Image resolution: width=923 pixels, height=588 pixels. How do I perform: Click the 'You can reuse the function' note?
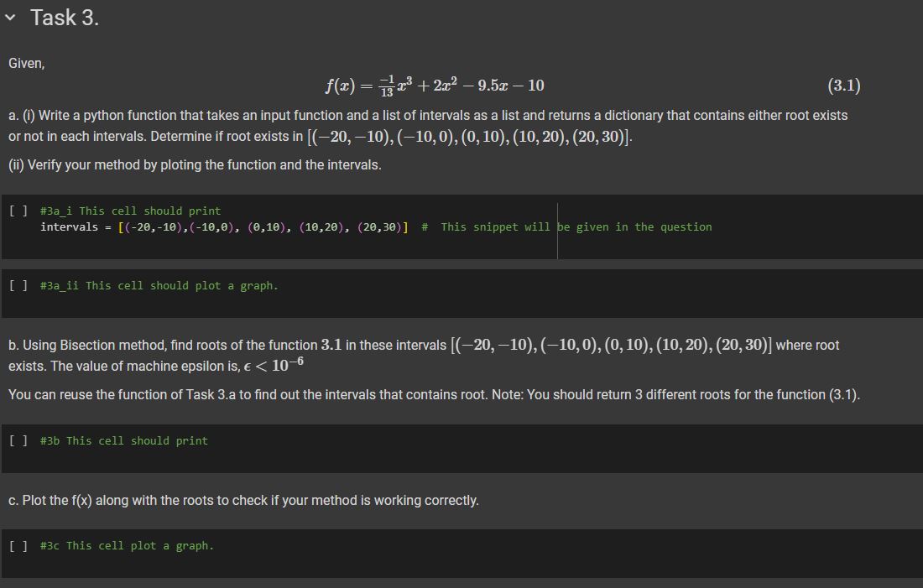pyautogui.click(x=435, y=394)
